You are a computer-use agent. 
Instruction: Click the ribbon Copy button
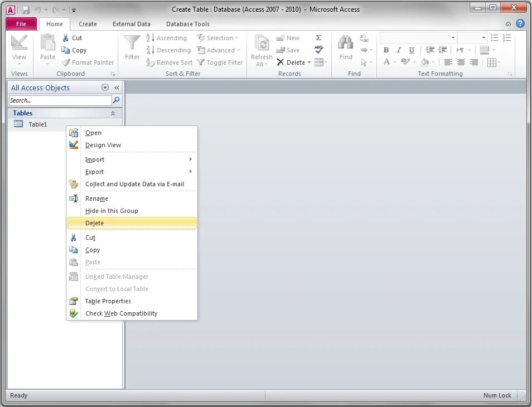click(x=74, y=50)
